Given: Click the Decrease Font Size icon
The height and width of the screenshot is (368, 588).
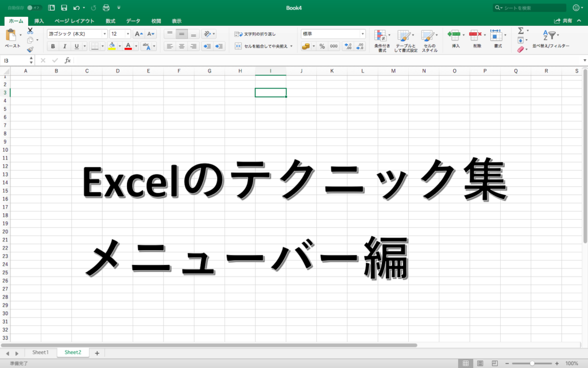Looking at the screenshot, I should 151,34.
